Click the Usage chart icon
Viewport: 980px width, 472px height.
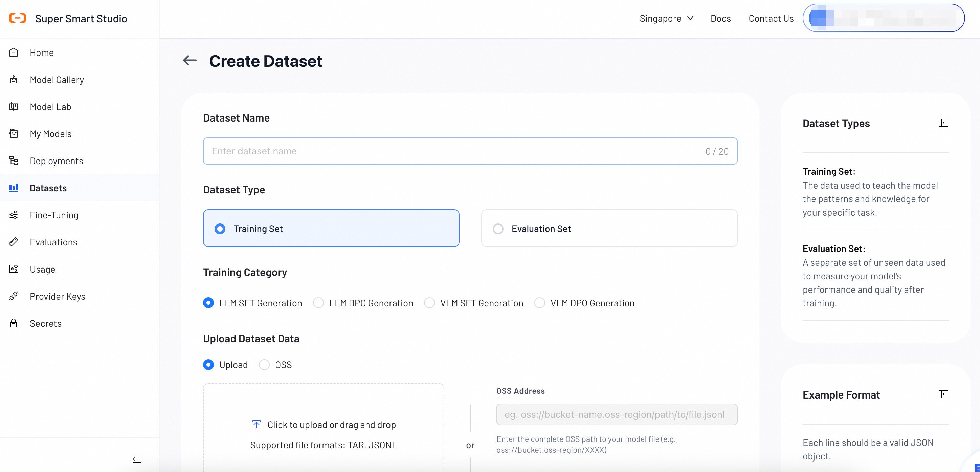pos(14,269)
